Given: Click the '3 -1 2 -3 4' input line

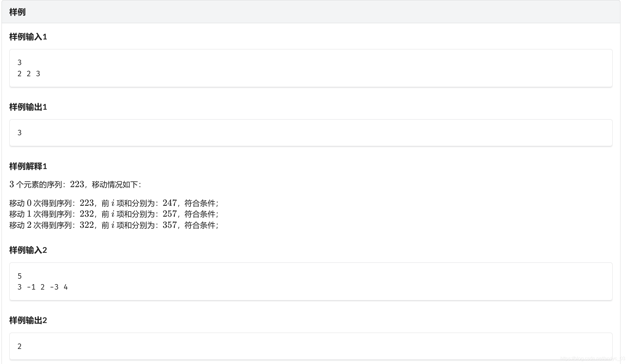Looking at the screenshot, I should [x=43, y=287].
